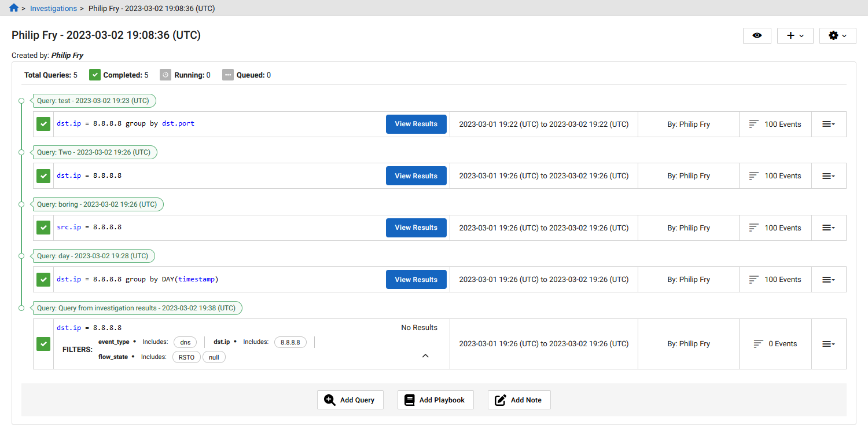The image size is (868, 425).
Task: Toggle the checkbox on the investigation results query
Action: pos(43,343)
